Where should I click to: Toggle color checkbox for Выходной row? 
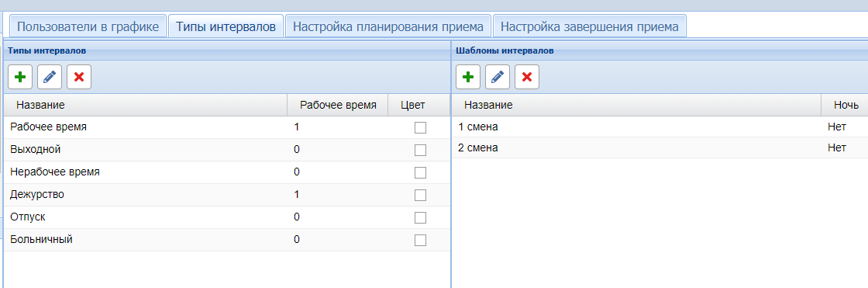point(420,150)
